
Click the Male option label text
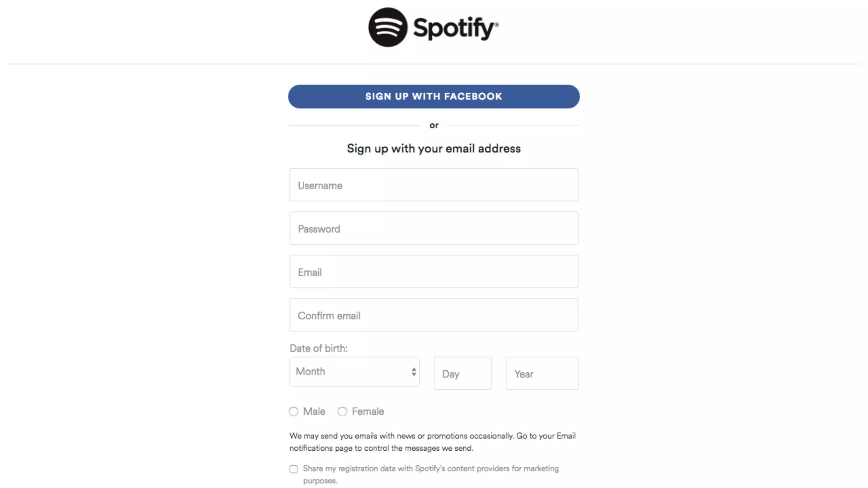(314, 412)
